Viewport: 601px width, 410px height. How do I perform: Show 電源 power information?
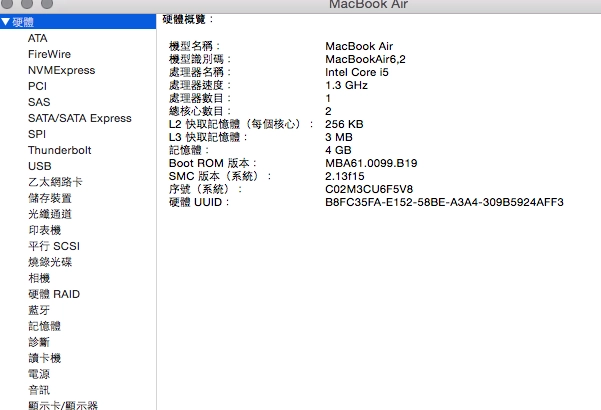click(39, 374)
